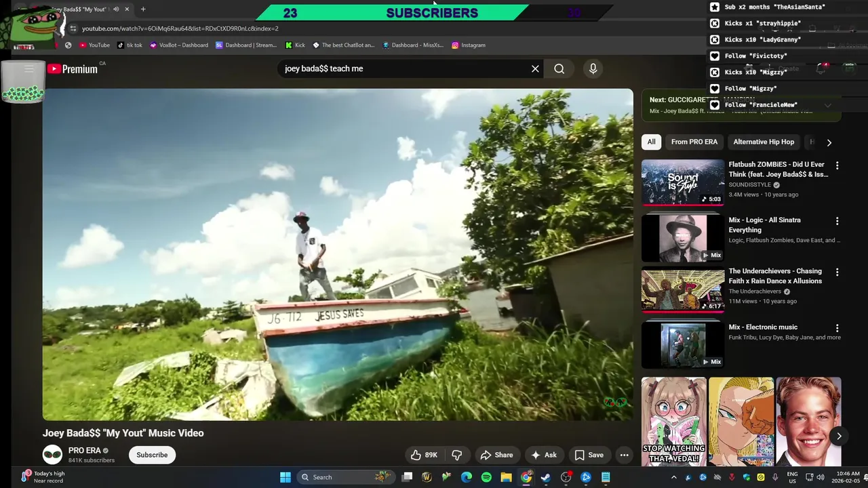The width and height of the screenshot is (868, 488).
Task: Open Kick bookmark
Action: 295,45
